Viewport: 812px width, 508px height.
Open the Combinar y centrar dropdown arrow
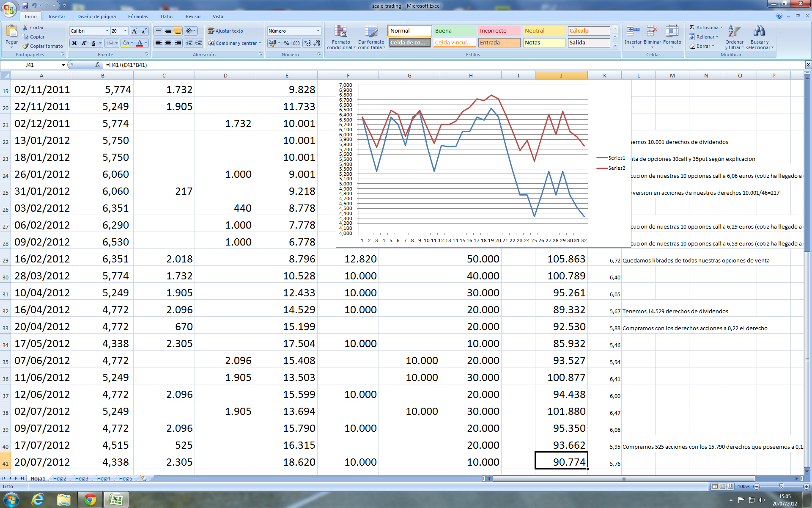[x=260, y=43]
